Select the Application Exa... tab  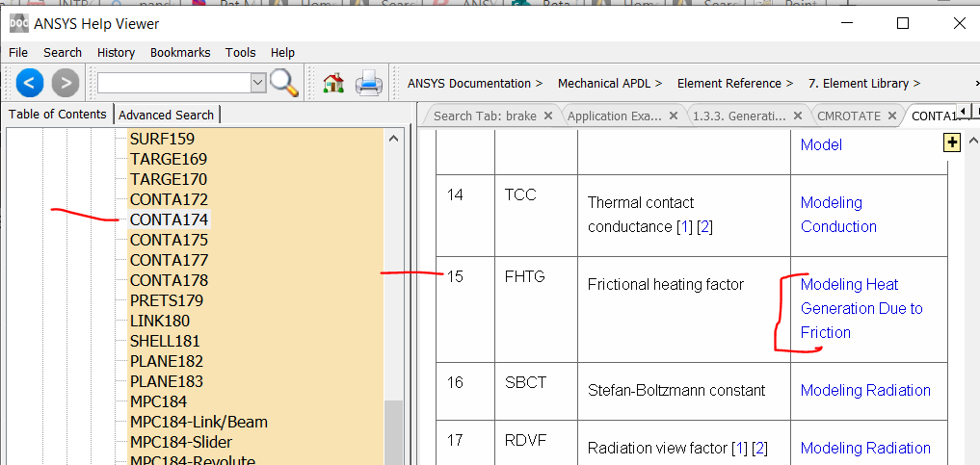click(x=615, y=116)
